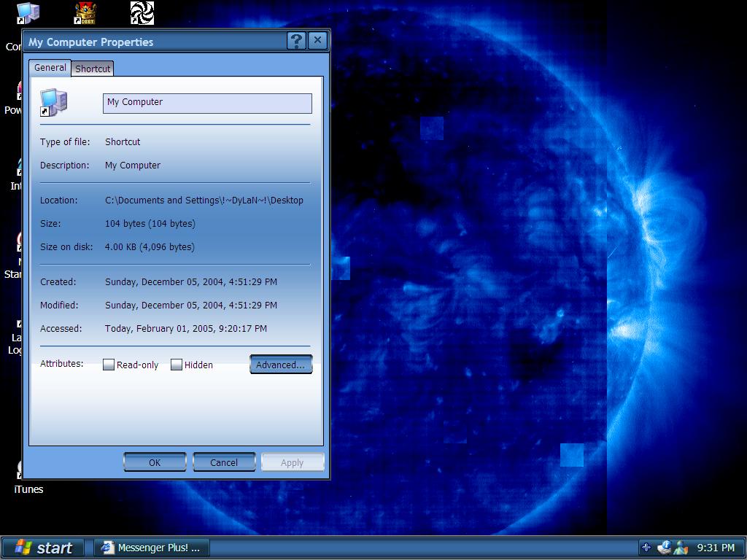This screenshot has height=560, width=747.
Task: Select the General tab
Action: [x=50, y=68]
